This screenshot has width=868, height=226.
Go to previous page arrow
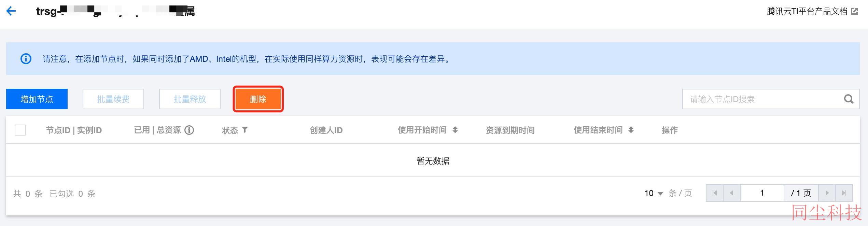coord(731,193)
